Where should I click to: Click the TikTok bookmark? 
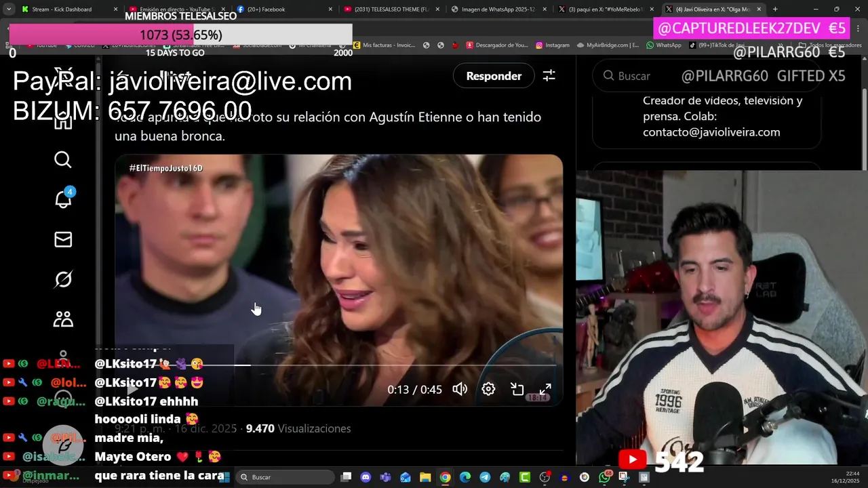pos(720,45)
